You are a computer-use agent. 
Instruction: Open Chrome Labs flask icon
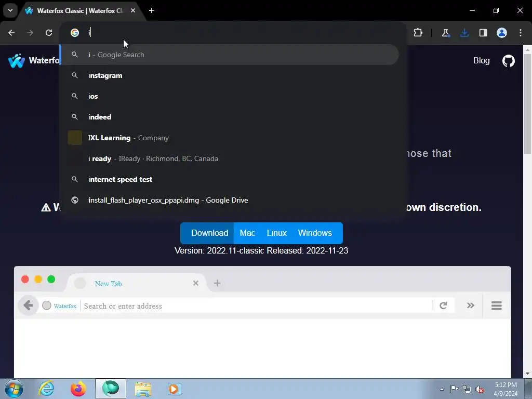445,33
